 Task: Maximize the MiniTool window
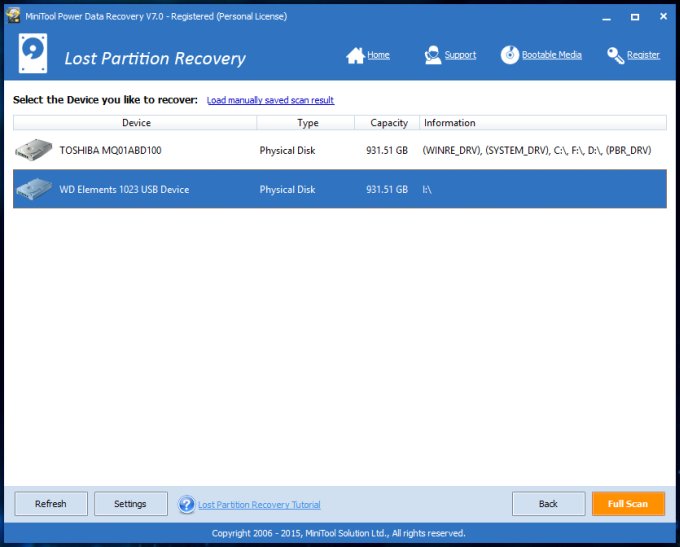click(x=635, y=17)
